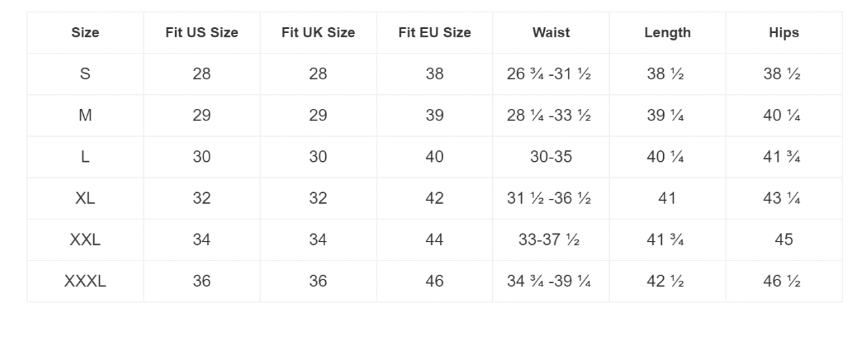The height and width of the screenshot is (341, 868).
Task: Select the Length column header
Action: tap(667, 32)
